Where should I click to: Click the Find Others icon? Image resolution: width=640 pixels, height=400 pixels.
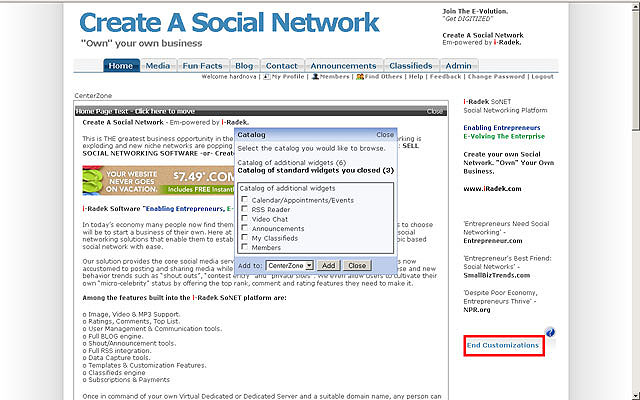(358, 77)
